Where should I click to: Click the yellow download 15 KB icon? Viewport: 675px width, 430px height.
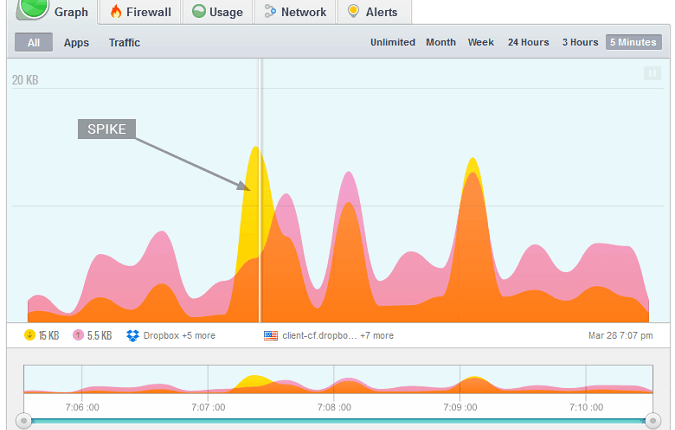(29, 336)
